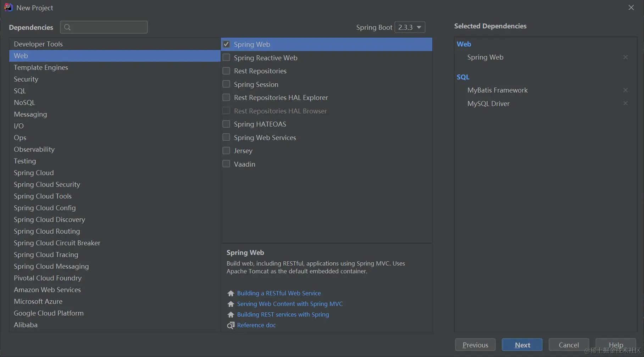Select Amazon Web Services category

point(115,290)
